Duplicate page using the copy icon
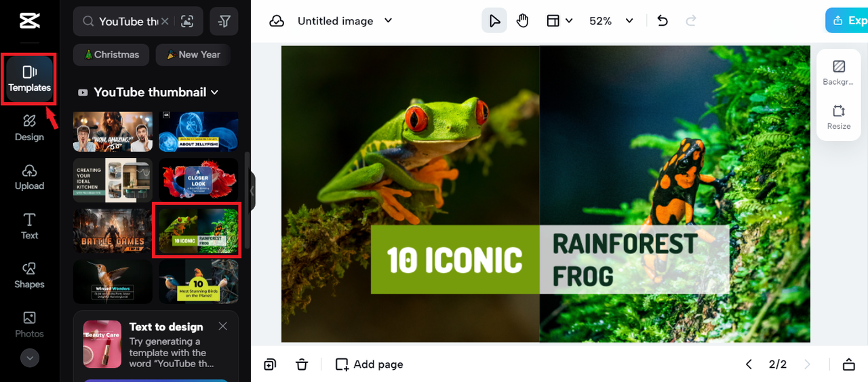The width and height of the screenshot is (868, 382). (270, 364)
